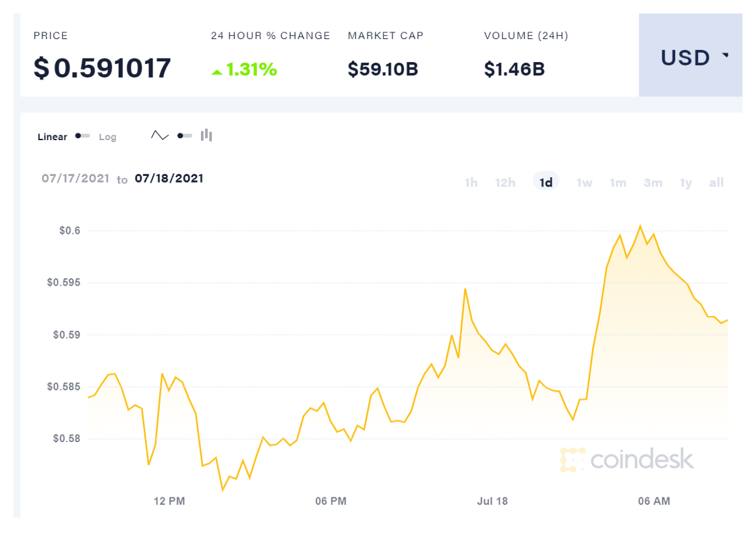Image resolution: width=756 pixels, height=558 pixels.
Task: Click the Log scale label
Action: 108,137
